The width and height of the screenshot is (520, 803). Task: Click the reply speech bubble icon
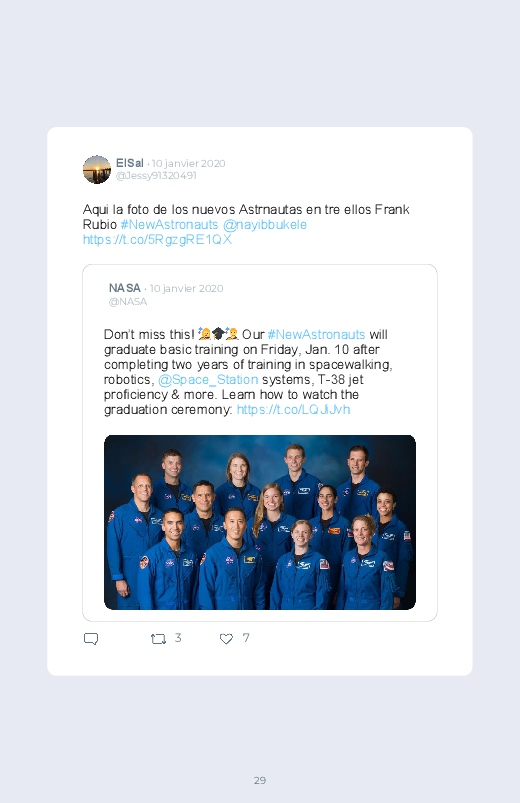pos(91,639)
